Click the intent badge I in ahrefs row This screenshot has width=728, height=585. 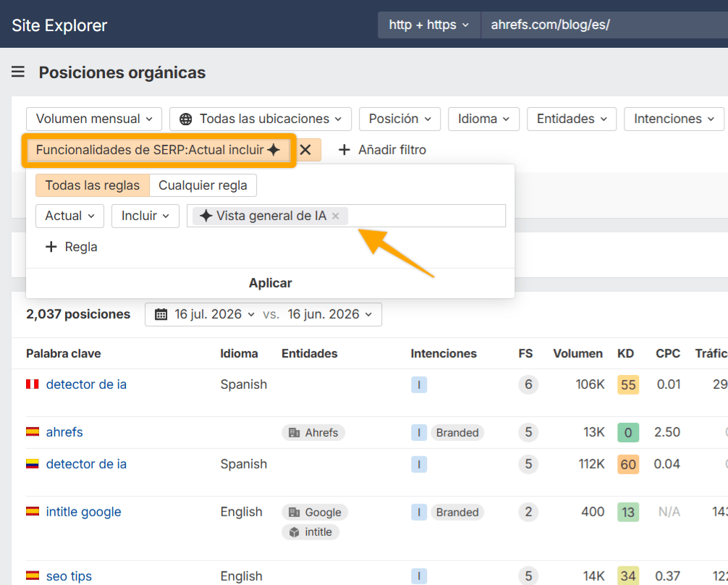[419, 432]
